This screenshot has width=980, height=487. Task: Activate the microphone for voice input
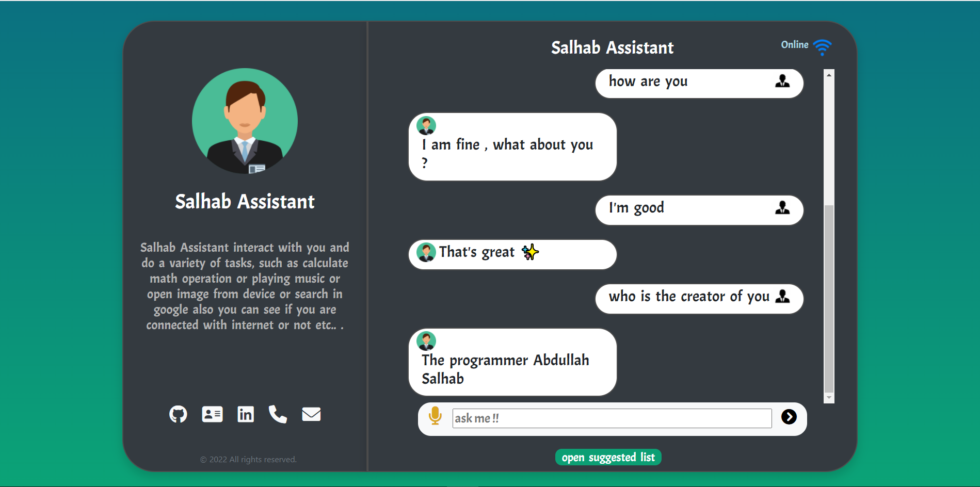coord(435,416)
